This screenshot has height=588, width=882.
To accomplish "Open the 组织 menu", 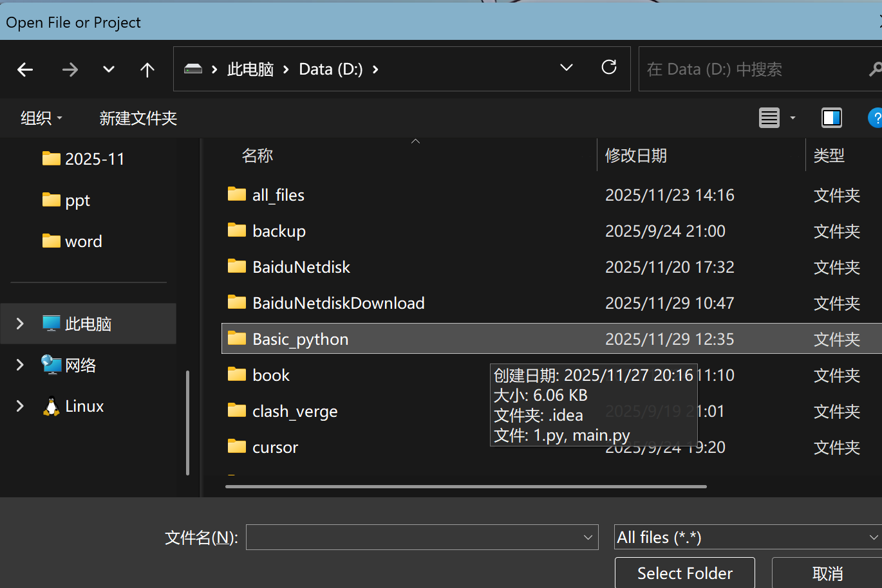I will click(x=41, y=118).
